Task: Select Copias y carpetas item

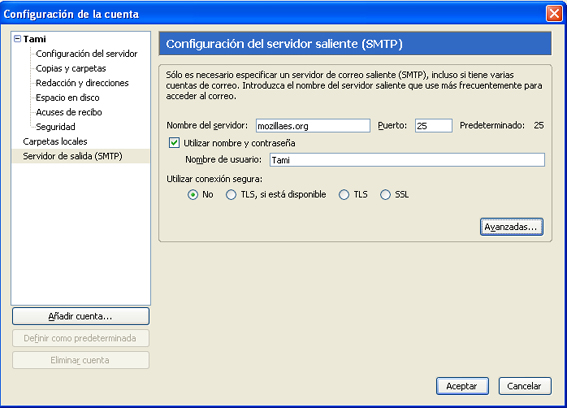Action: point(71,68)
